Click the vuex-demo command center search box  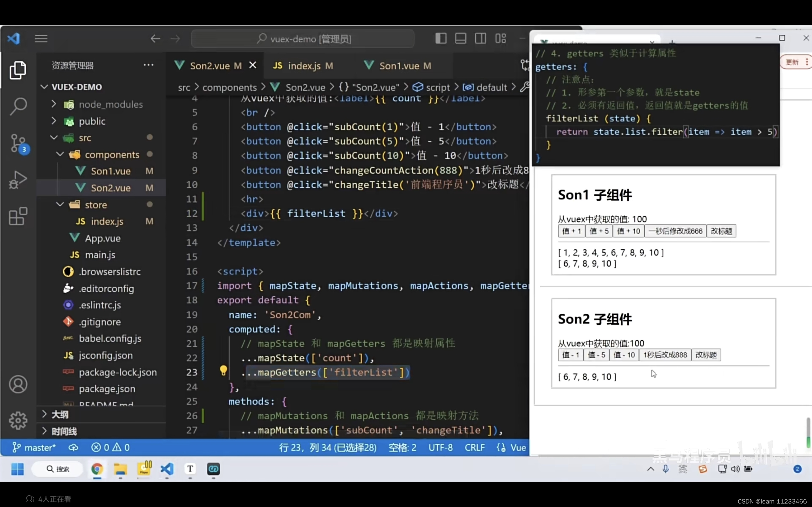coord(303,39)
